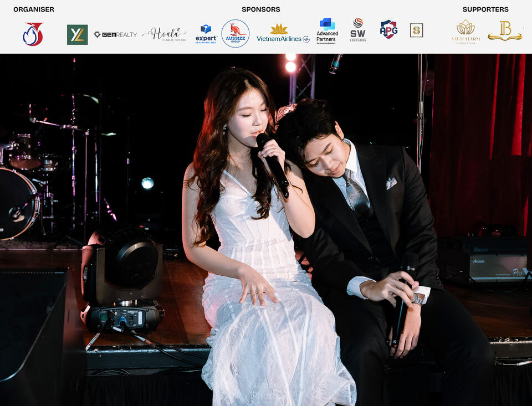Open the gold square S sponsor logo
Image resolution: width=532 pixels, height=406 pixels.
[x=416, y=30]
